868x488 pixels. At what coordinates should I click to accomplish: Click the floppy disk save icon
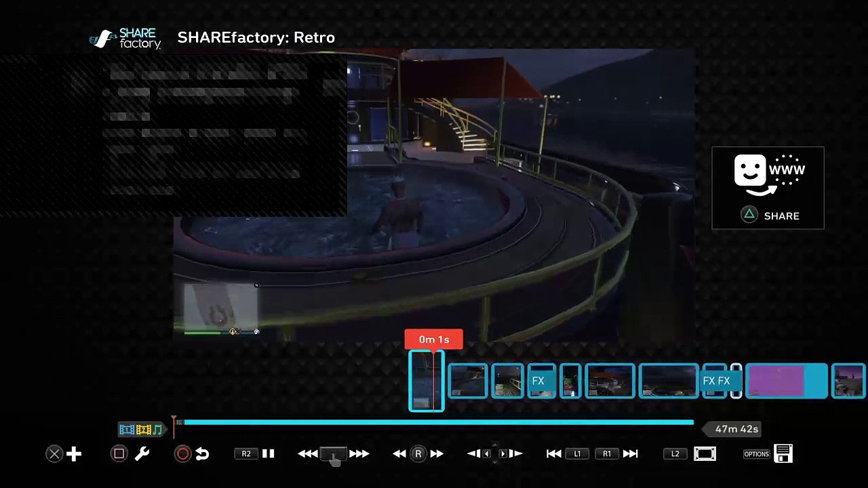(783, 453)
